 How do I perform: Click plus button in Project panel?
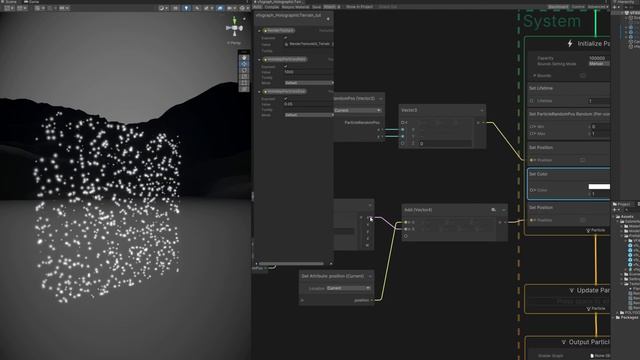point(615,210)
